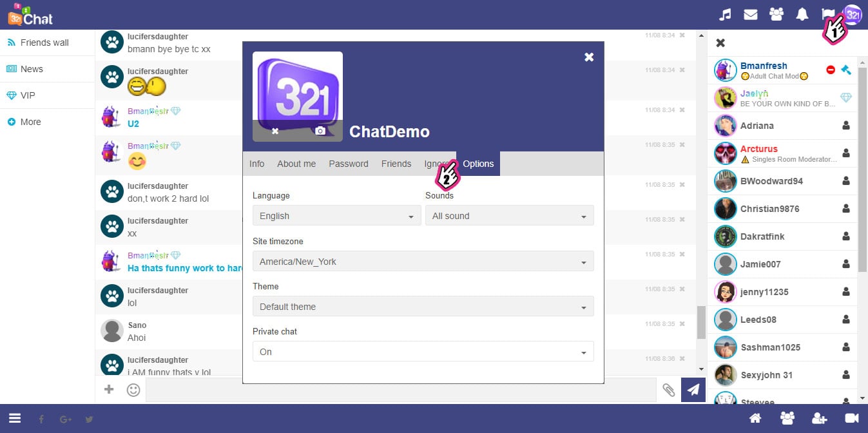Attach a file using the paperclip icon
The width and height of the screenshot is (868, 433).
[669, 390]
